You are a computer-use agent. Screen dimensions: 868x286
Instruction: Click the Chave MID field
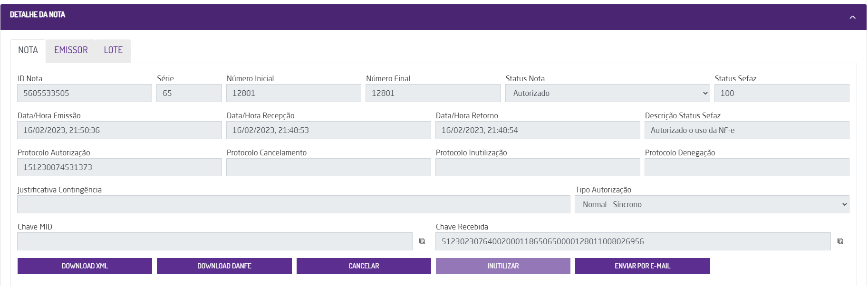214,241
